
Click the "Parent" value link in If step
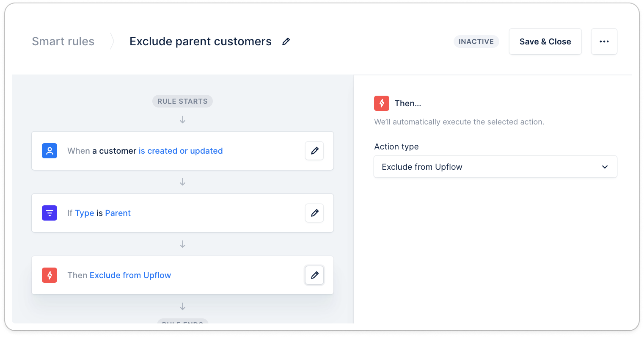[118, 213]
